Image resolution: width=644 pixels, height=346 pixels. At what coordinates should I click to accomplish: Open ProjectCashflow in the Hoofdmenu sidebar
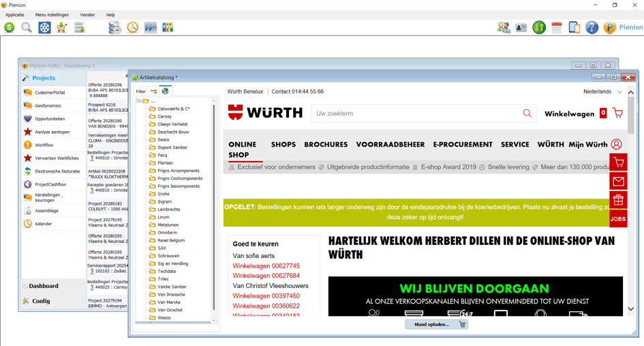click(x=53, y=184)
